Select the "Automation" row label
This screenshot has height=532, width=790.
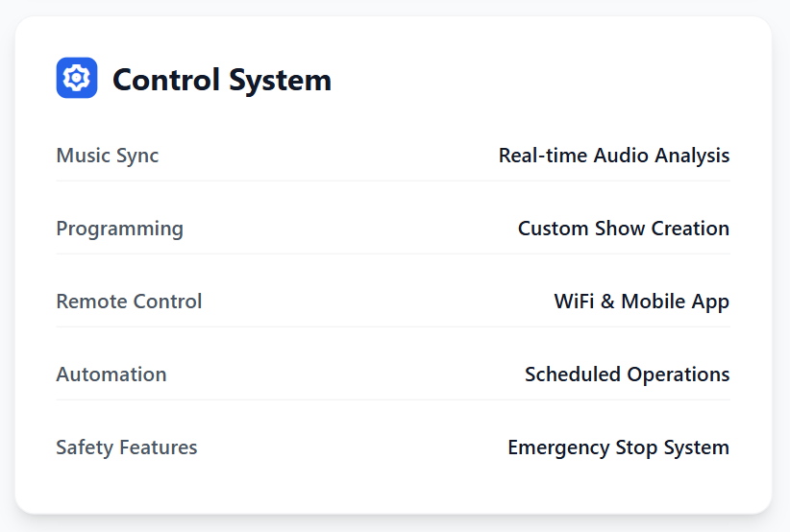[111, 375]
